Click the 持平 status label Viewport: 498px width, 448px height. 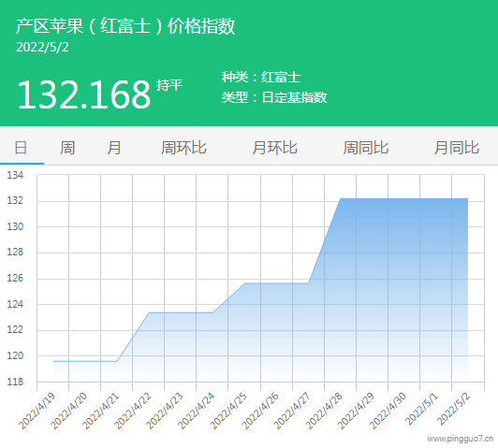[x=169, y=85]
